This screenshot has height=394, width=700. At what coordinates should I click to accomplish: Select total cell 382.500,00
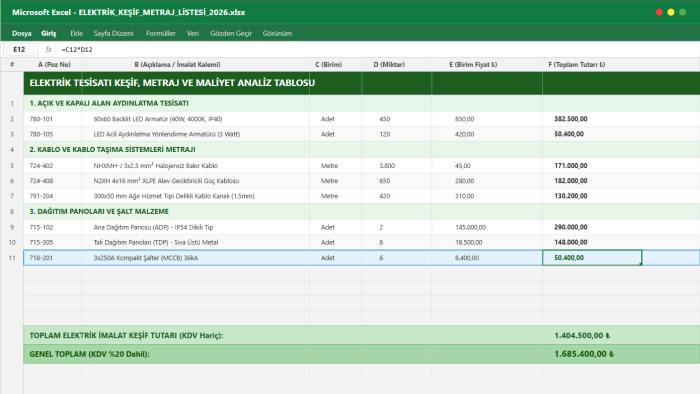click(571, 119)
